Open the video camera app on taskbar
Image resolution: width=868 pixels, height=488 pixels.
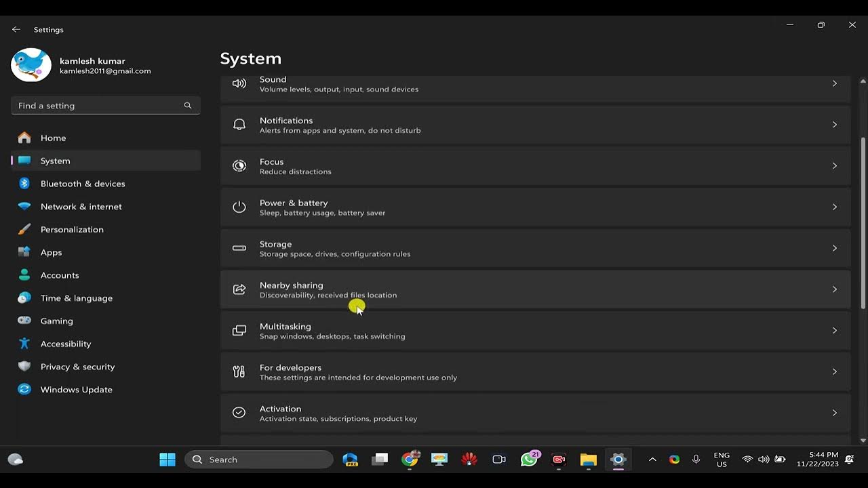499,460
